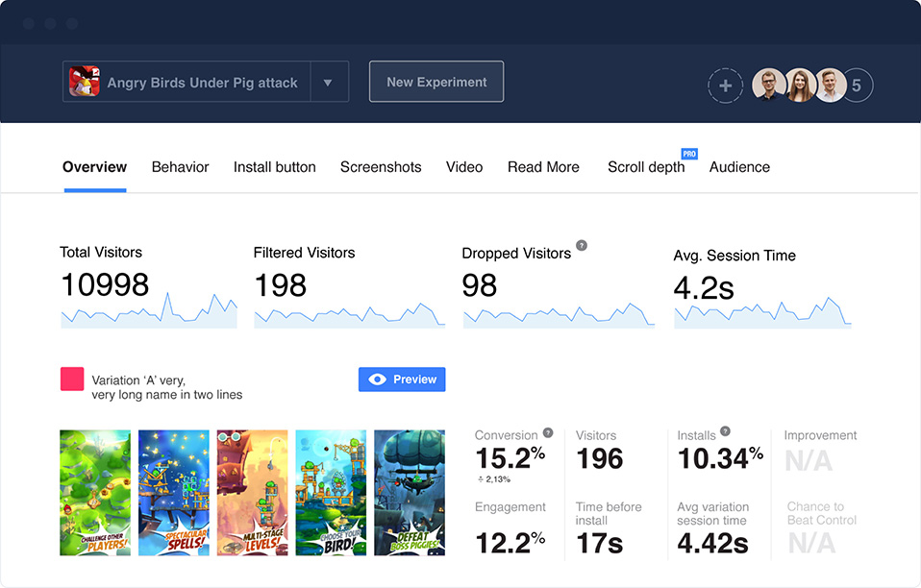Click the 4.42s variation session time value

click(x=713, y=543)
